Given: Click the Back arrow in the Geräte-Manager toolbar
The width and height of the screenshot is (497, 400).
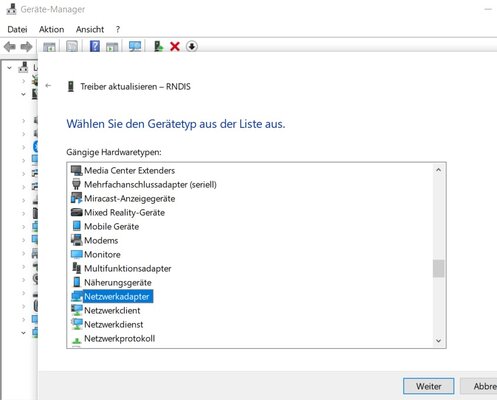Looking at the screenshot, I should pos(10,47).
